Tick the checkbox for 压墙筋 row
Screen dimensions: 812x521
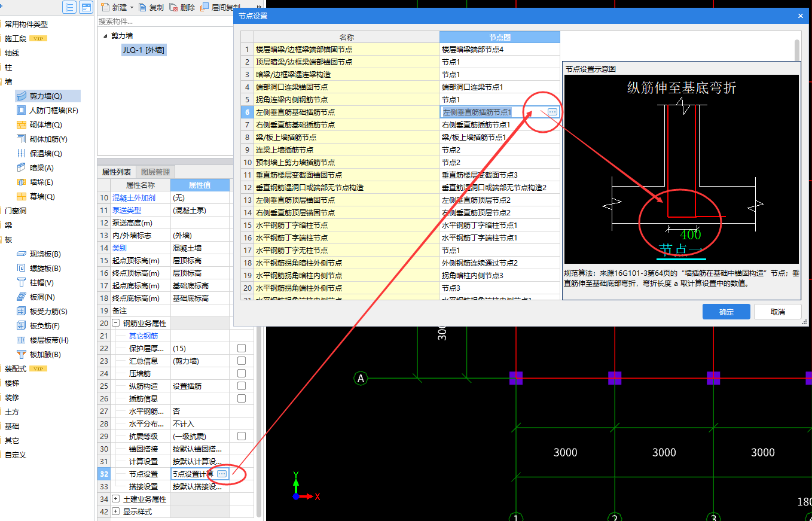coord(242,373)
